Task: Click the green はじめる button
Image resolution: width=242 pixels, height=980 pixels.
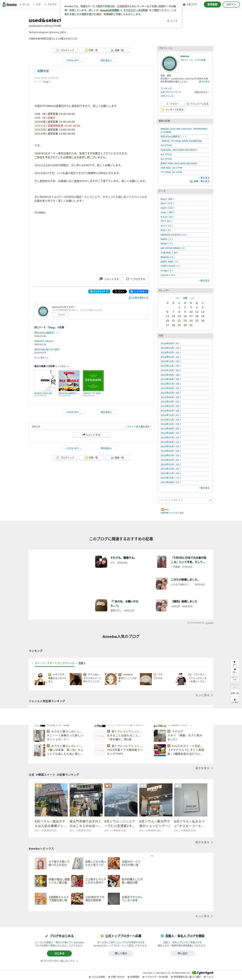Action: pos(59,953)
